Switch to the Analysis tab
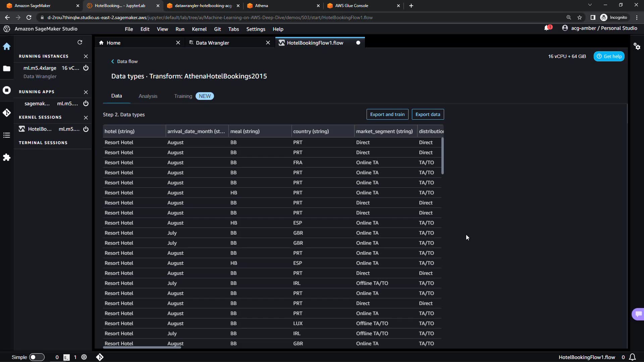This screenshot has height=362, width=644. point(148,96)
